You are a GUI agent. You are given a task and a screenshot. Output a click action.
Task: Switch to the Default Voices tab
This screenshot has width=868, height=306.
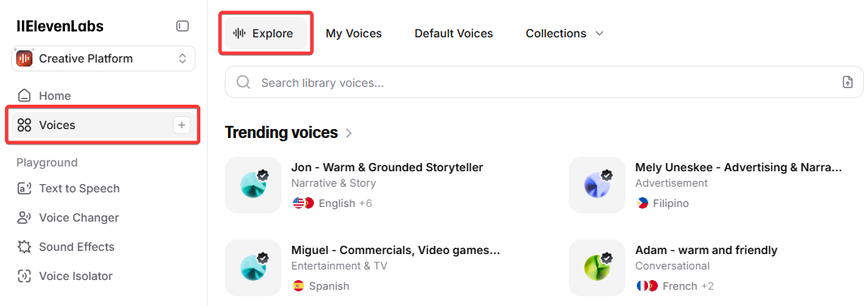(454, 33)
